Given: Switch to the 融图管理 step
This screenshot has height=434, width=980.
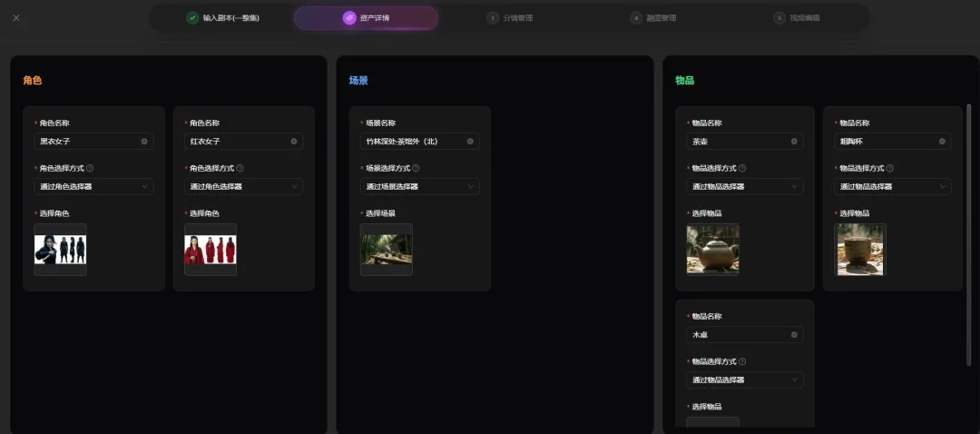Looking at the screenshot, I should (653, 18).
